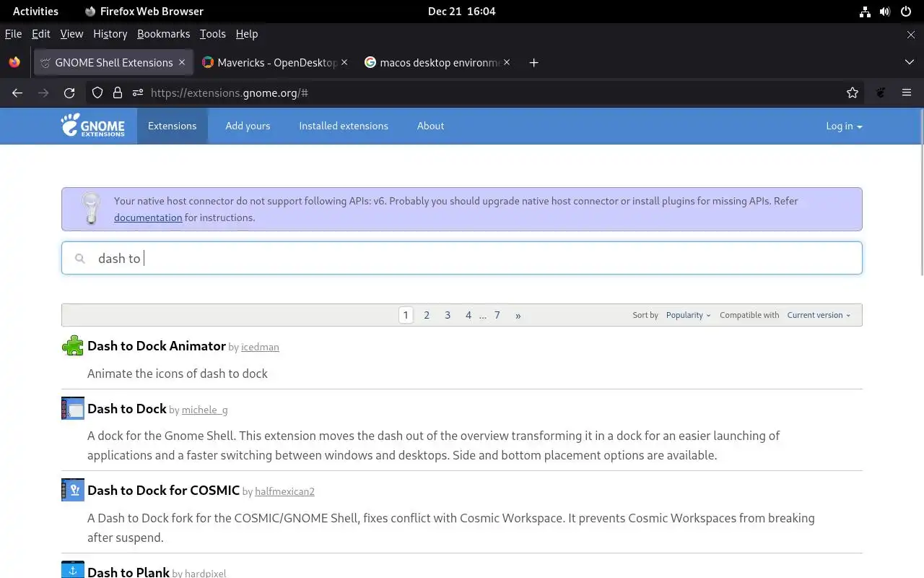Close the GNOME Shell Extensions tab
Screen dimensions: 924x578
click(x=182, y=62)
